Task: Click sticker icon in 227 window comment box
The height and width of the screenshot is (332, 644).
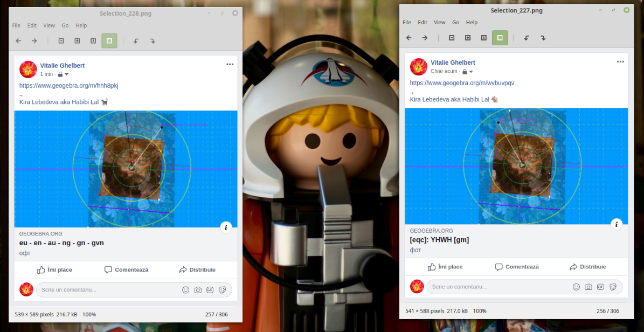Action: click(613, 287)
